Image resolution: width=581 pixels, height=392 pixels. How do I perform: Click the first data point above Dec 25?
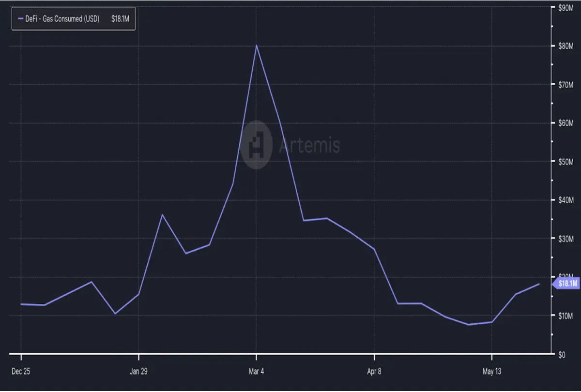pyautogui.click(x=21, y=304)
